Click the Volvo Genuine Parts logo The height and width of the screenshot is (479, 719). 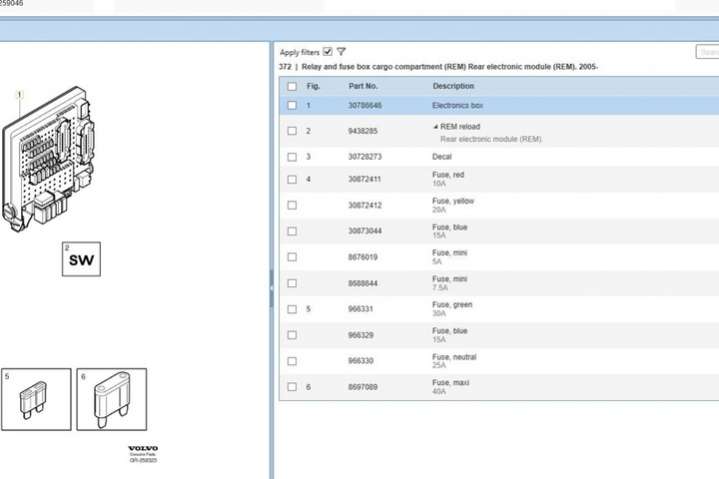(x=143, y=453)
